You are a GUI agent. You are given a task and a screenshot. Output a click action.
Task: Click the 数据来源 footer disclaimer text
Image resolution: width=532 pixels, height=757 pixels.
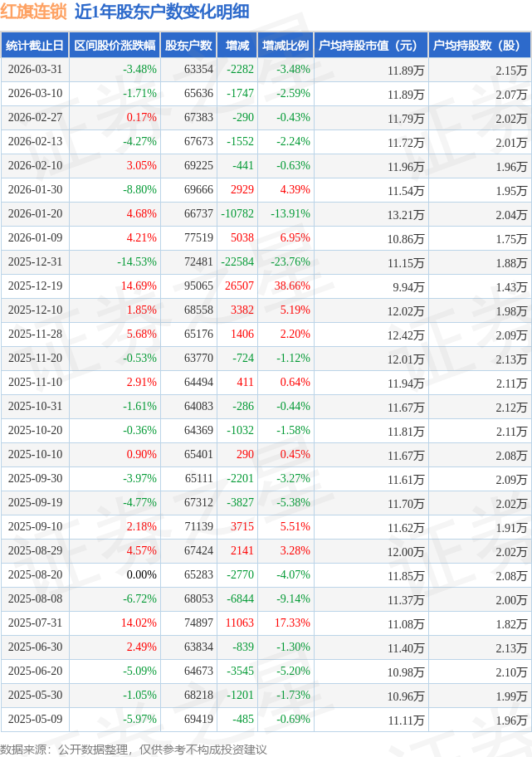click(134, 749)
